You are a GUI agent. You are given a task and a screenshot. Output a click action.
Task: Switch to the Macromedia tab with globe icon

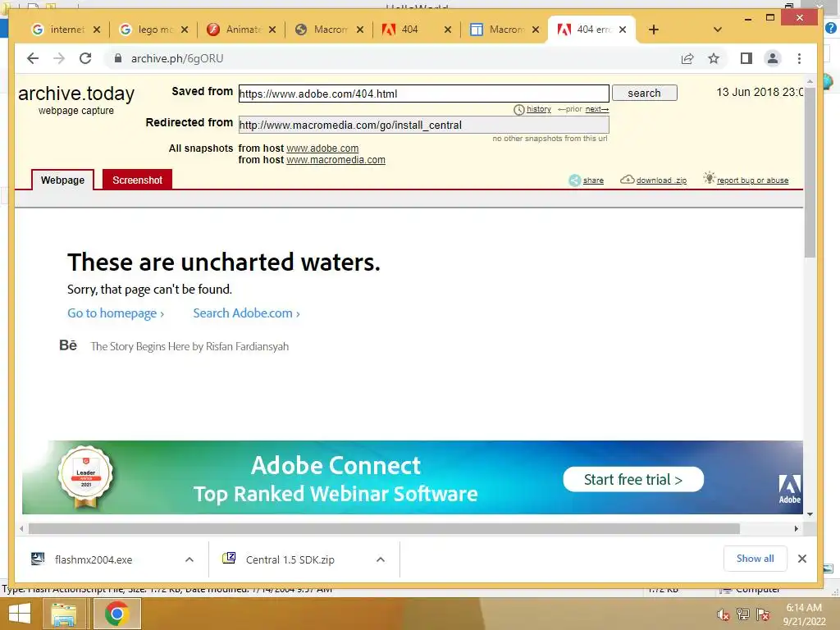322,30
